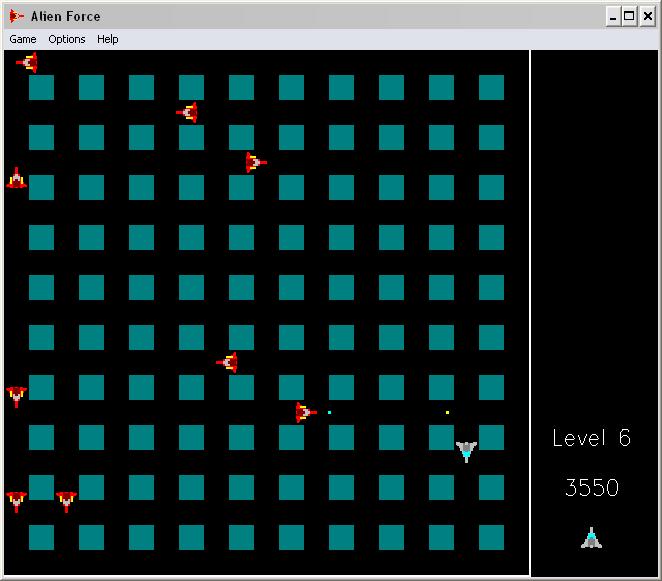The width and height of the screenshot is (662, 581).
Task: Click the right-facing alien ship between the second and third rows of squares
Action: 256,162
